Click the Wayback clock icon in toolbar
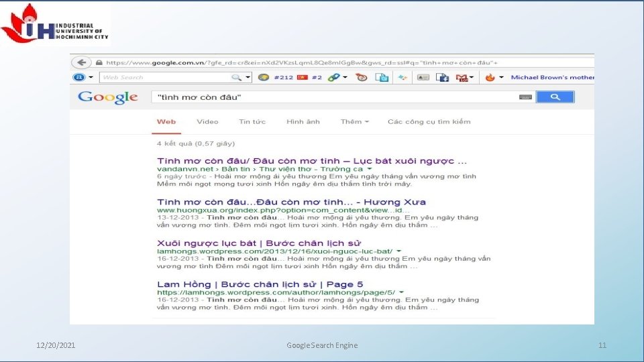The image size is (644, 362). click(x=362, y=77)
